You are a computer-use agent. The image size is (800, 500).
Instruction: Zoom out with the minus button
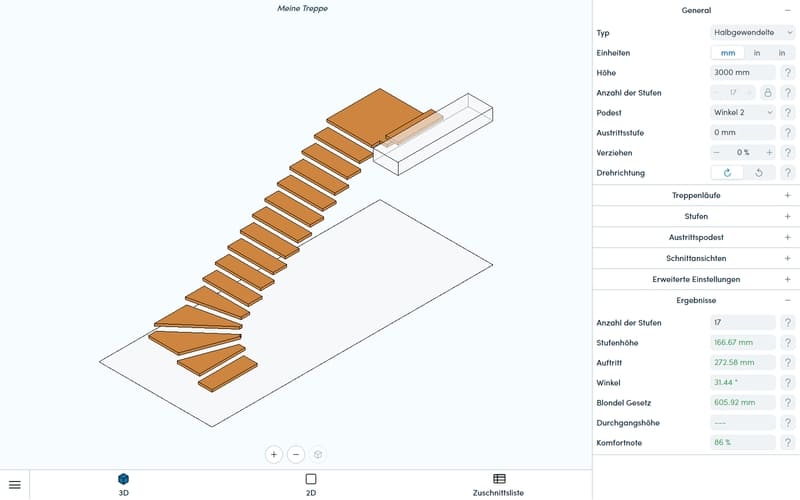[x=296, y=454]
